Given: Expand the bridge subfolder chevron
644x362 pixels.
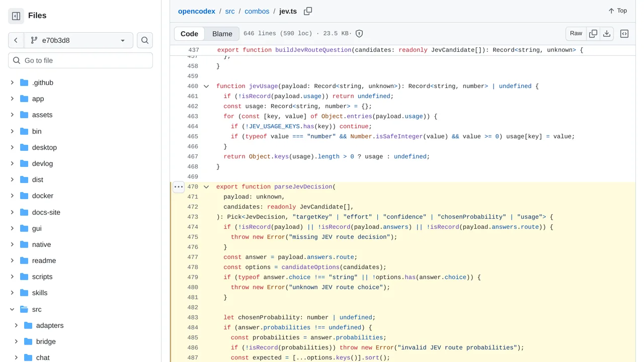Looking at the screenshot, I should [16, 341].
